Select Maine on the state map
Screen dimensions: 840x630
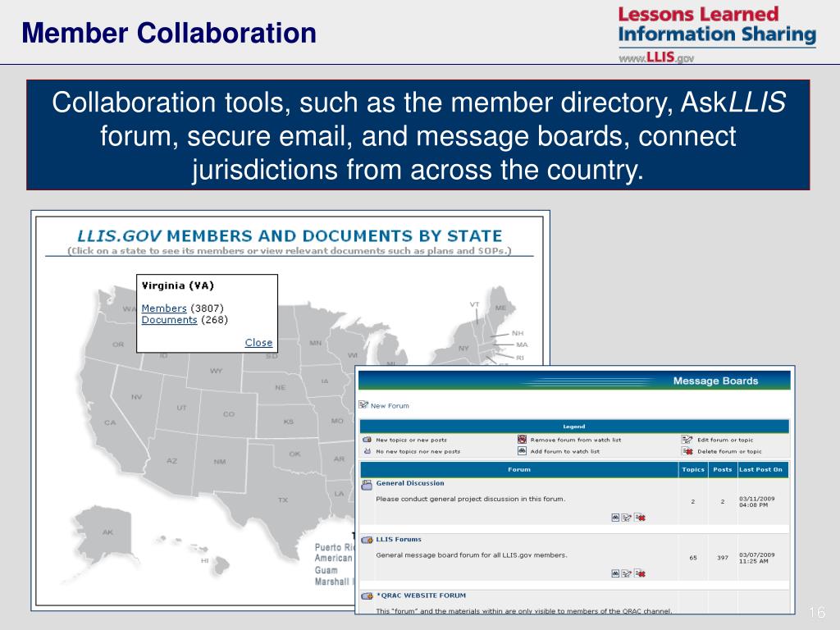[x=501, y=308]
